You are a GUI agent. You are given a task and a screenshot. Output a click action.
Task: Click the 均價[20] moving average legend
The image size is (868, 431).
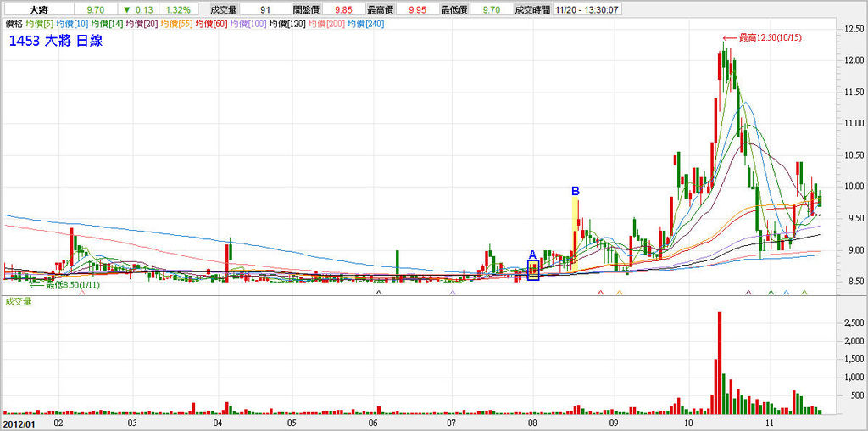(x=142, y=24)
